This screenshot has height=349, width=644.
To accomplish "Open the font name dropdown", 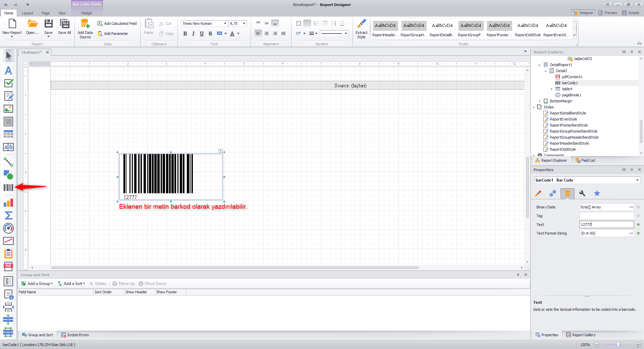I will 225,23.
